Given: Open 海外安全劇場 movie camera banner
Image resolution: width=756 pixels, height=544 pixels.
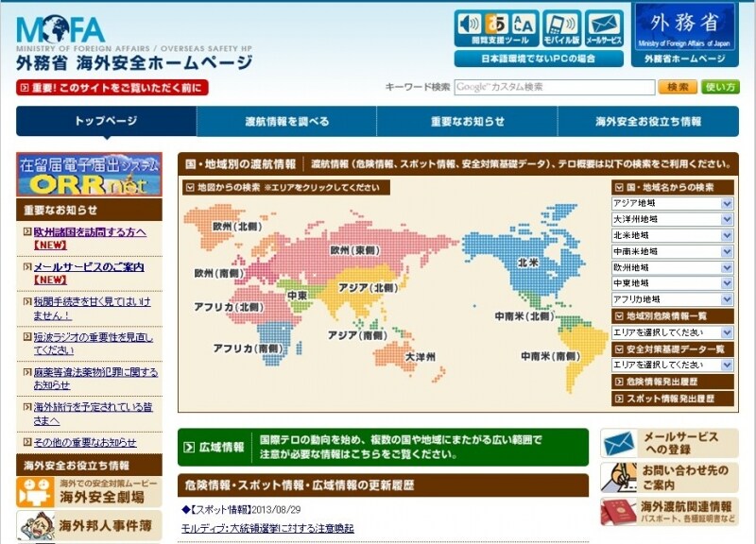Looking at the screenshot, I should (x=89, y=492).
